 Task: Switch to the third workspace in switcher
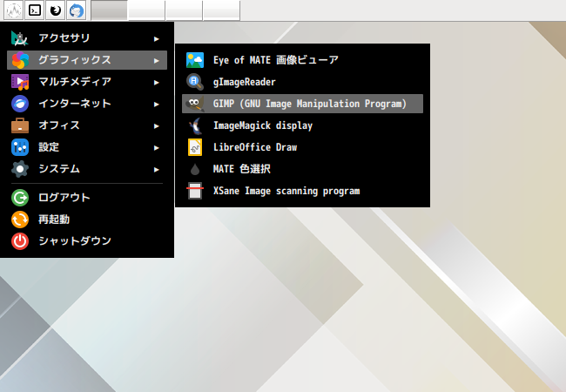[x=184, y=10]
